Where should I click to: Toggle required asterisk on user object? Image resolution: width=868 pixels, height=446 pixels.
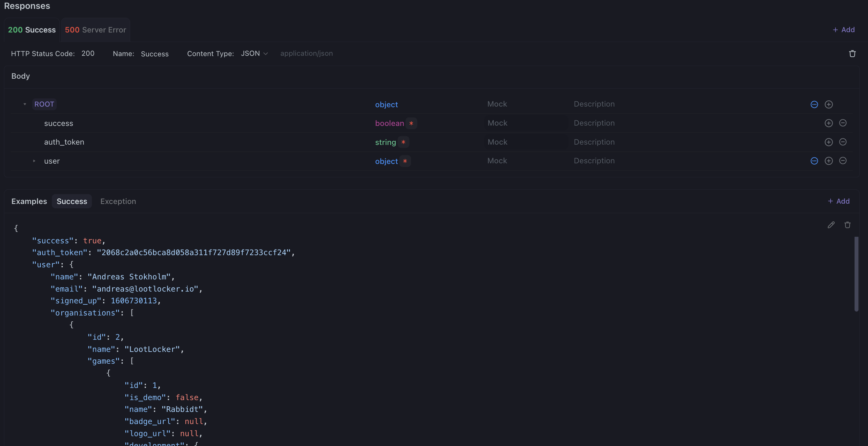[405, 161]
